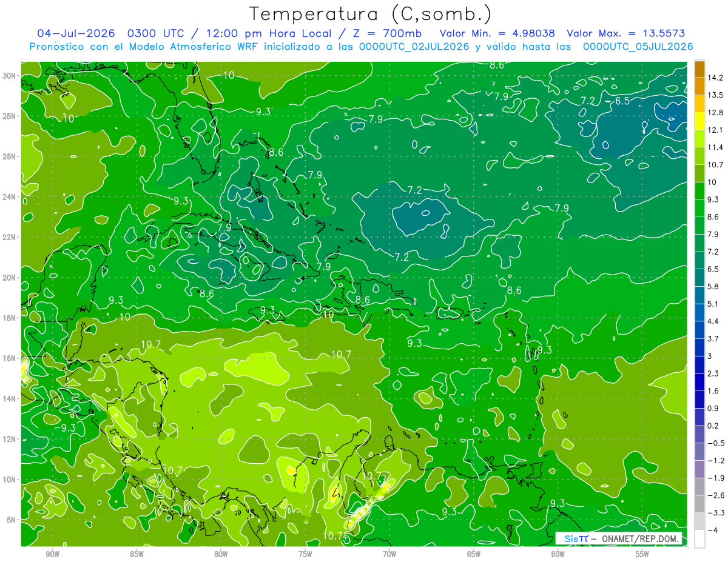Click the "Valor Min. = 4.98038" text
Screen dimensions: 728x562
pyautogui.click(x=497, y=33)
